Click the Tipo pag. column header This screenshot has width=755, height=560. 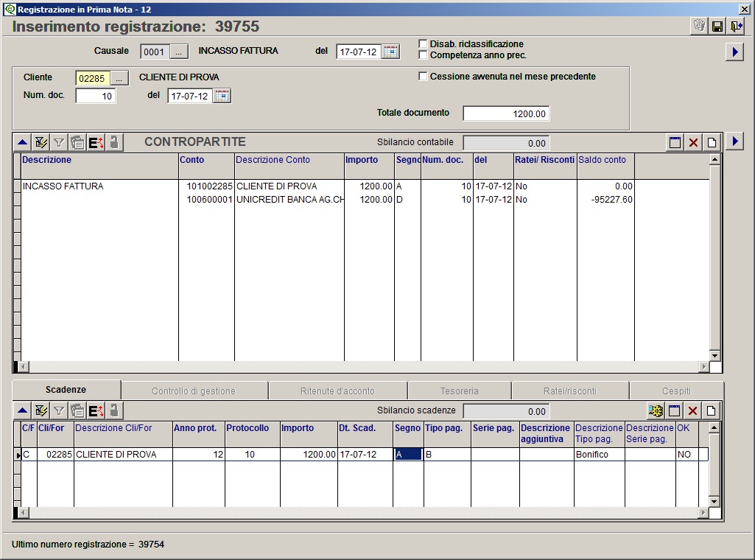click(x=447, y=434)
